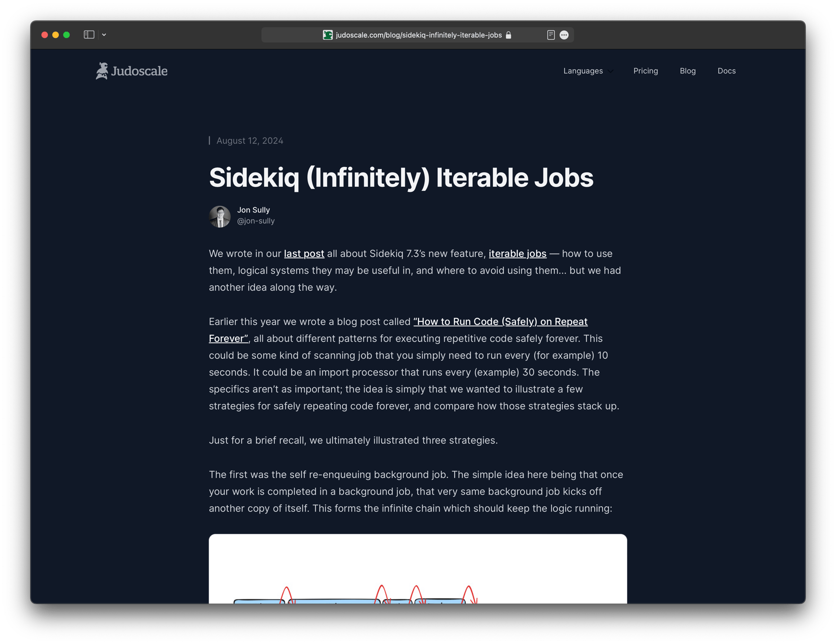Image resolution: width=836 pixels, height=644 pixels.
Task: Open the Pricing page
Action: 645,71
